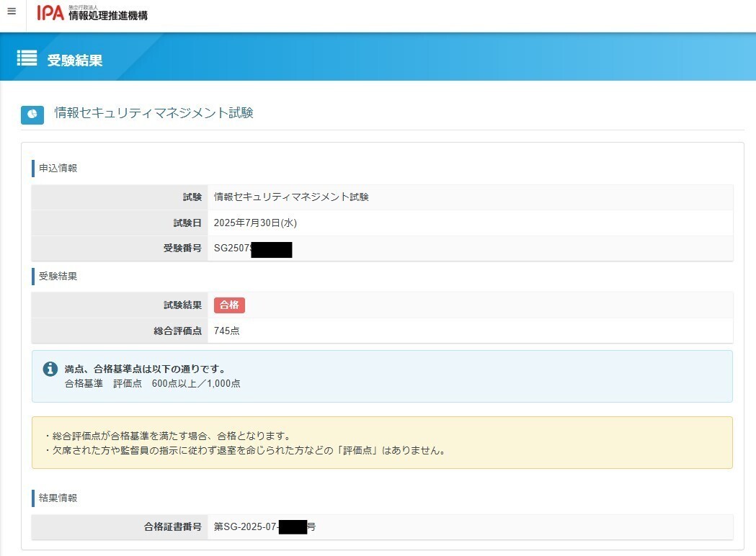Screen dimensions: 756x556
Task: Select the score 745点
Action: click(x=226, y=331)
